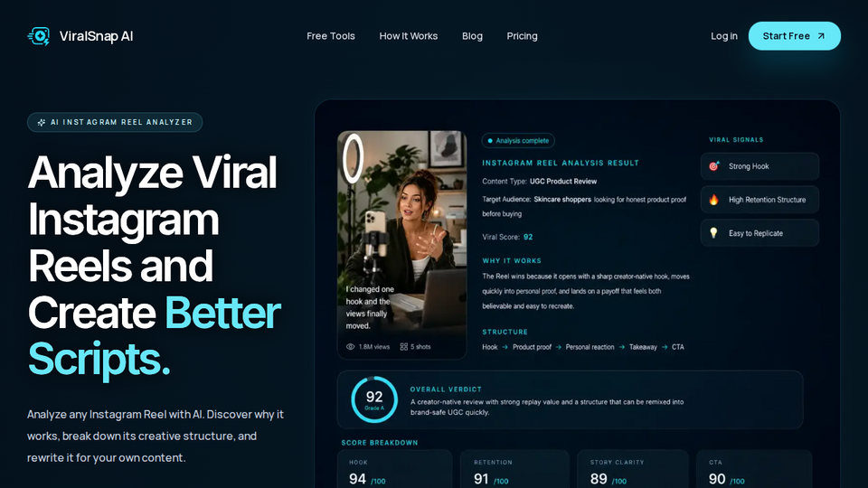Click 'Product proof' structure step

click(x=532, y=347)
